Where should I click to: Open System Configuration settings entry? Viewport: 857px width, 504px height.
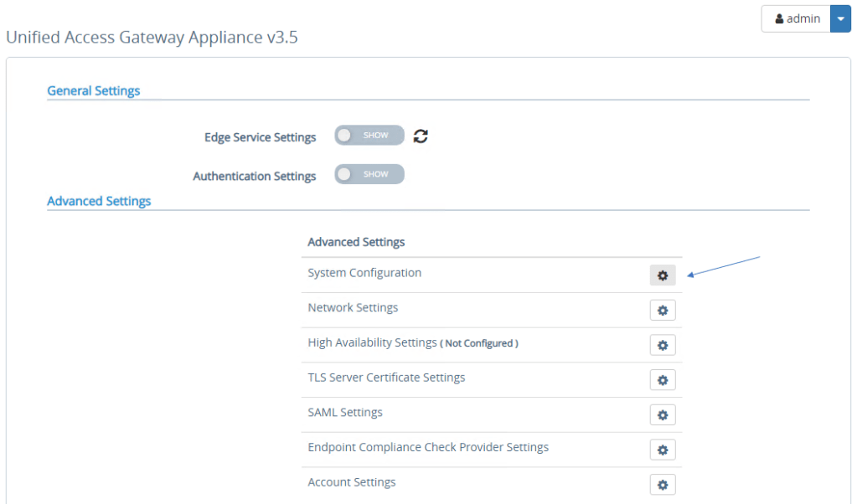tap(364, 272)
